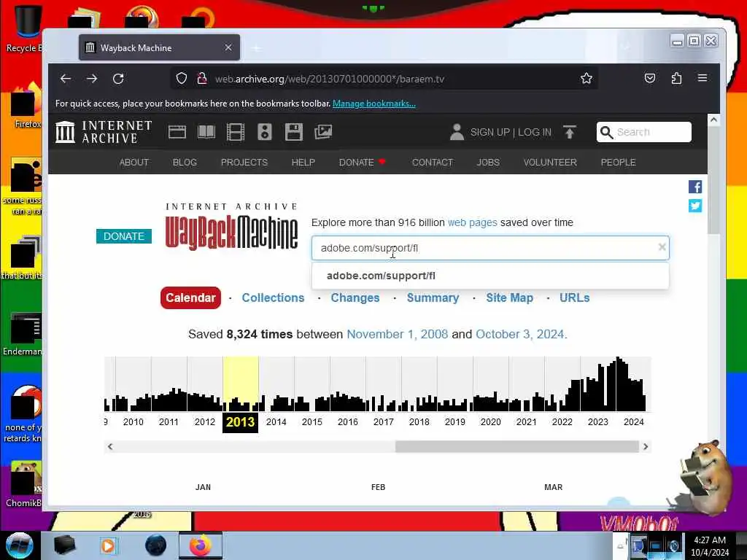
Task: Open a new tab with plus button
Action: point(257,48)
